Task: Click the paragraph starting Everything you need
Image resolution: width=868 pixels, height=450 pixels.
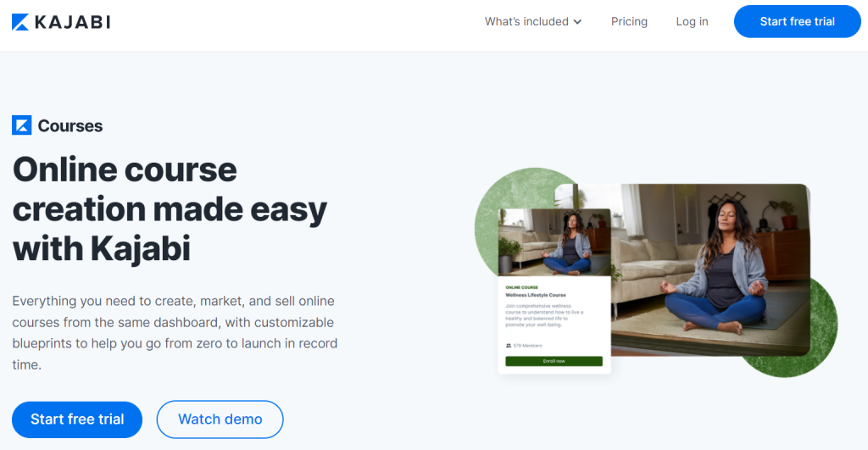Action: point(175,333)
